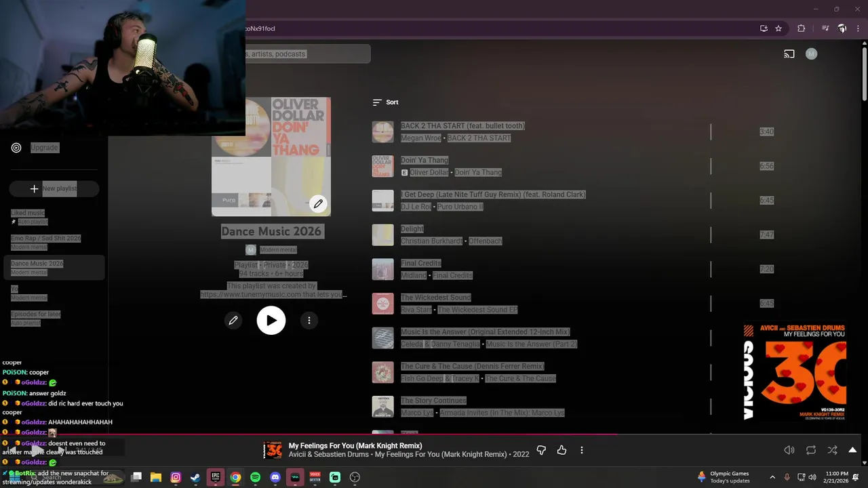Open File Explorer from the taskbar
The height and width of the screenshot is (488, 868).
155,477
